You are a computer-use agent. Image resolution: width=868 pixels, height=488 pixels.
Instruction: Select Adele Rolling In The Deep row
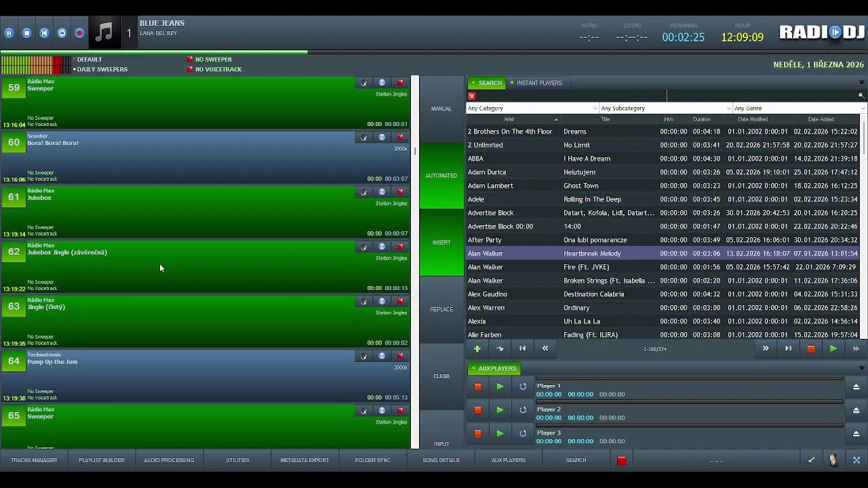pyautogui.click(x=663, y=199)
